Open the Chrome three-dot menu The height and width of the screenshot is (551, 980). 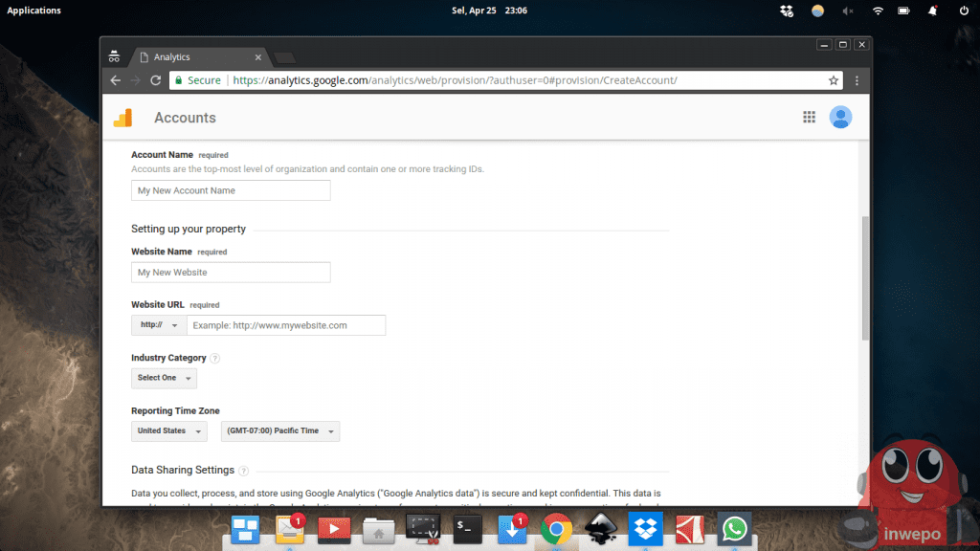857,80
